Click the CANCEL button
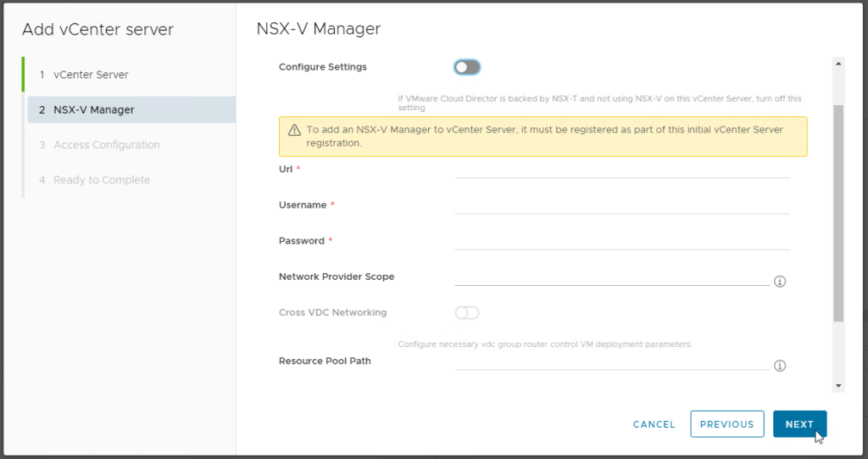Screen dimensions: 868x459 point(654,424)
